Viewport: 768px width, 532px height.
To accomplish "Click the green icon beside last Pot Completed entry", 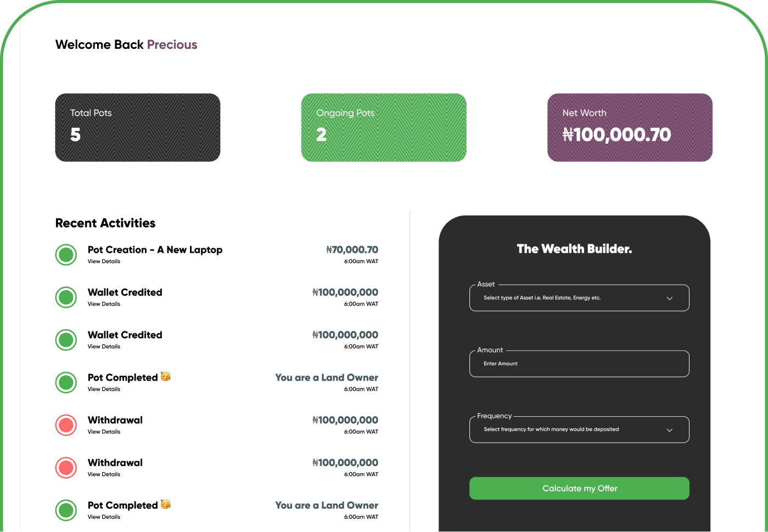I will pos(65,511).
